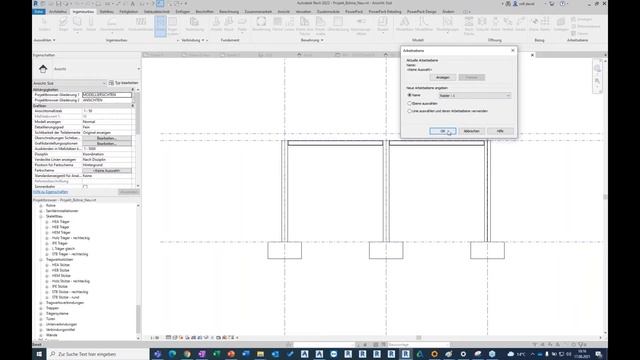Click the Trägersystem beam system tool
640x360 pixels.
pos(173,25)
